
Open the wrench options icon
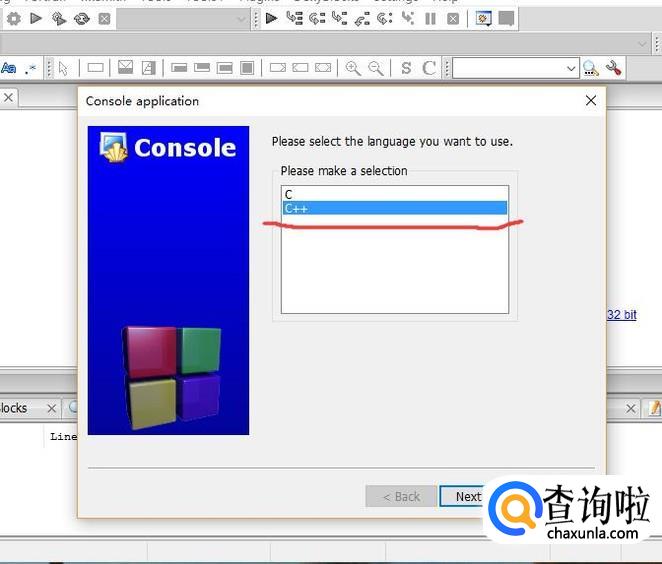613,68
